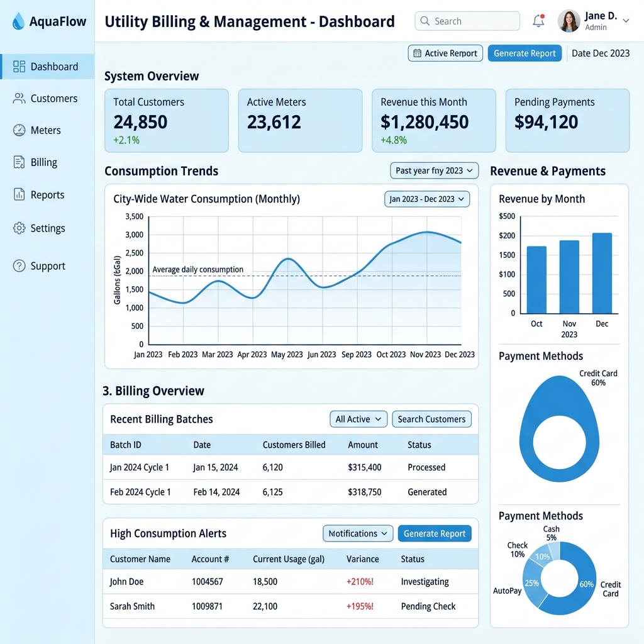Click the Meters gauge icon in sidebar
This screenshot has width=644, height=644.
(19, 130)
